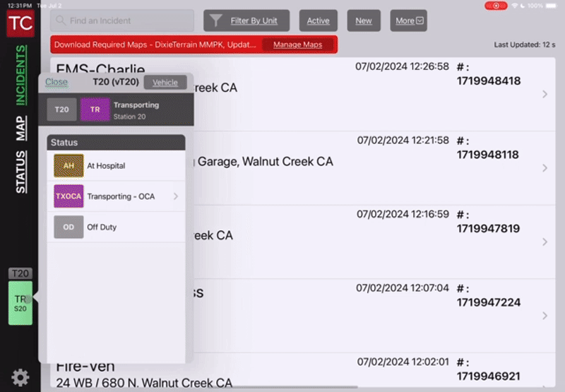Open incident 1719947819 via its chevron
The height and width of the screenshot is (392, 565).
tap(545, 242)
